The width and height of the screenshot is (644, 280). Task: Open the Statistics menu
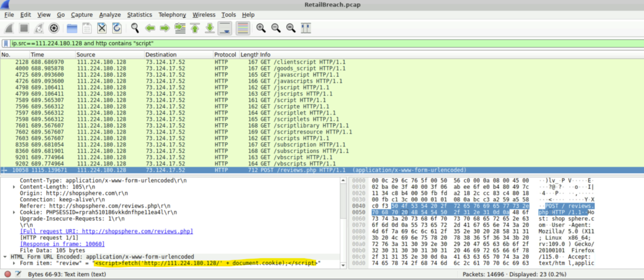139,14
